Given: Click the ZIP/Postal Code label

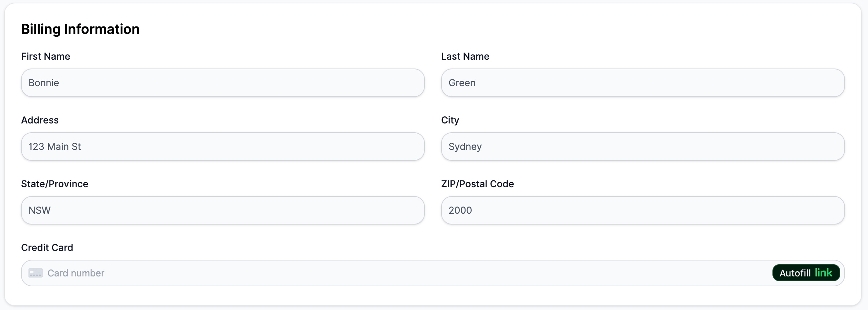Looking at the screenshot, I should [x=477, y=184].
